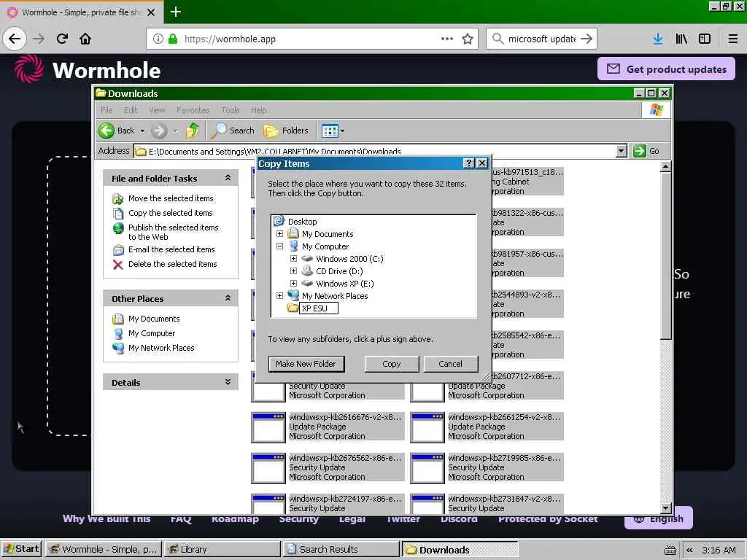Screen dimensions: 747x560
Task: Open page actions three-dot menu
Action: pos(447,39)
